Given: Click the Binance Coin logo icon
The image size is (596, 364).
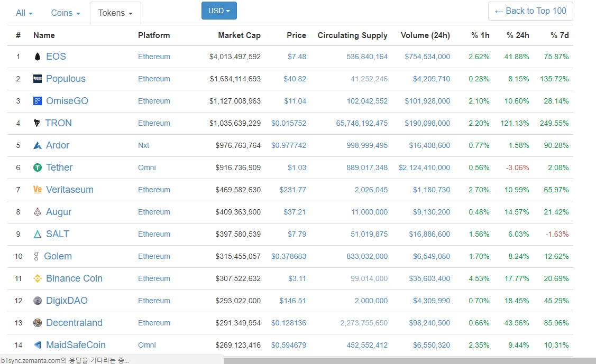Looking at the screenshot, I should tap(37, 278).
